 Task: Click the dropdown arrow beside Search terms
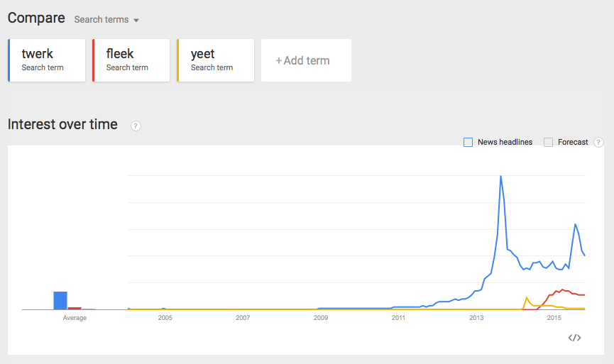pyautogui.click(x=136, y=21)
